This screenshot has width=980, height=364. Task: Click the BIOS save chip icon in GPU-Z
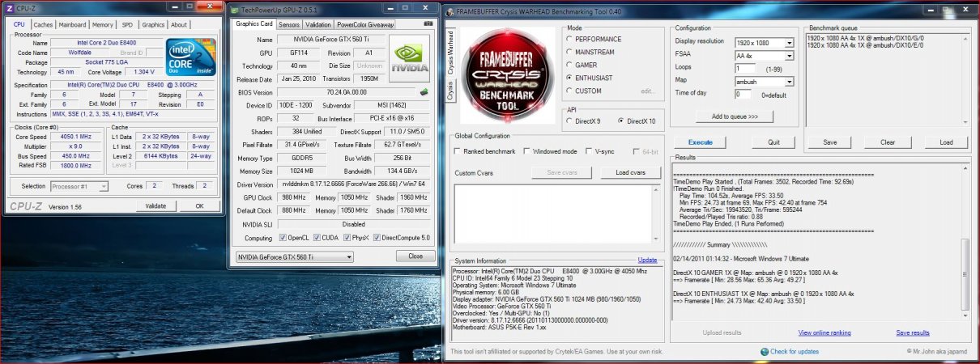click(424, 92)
